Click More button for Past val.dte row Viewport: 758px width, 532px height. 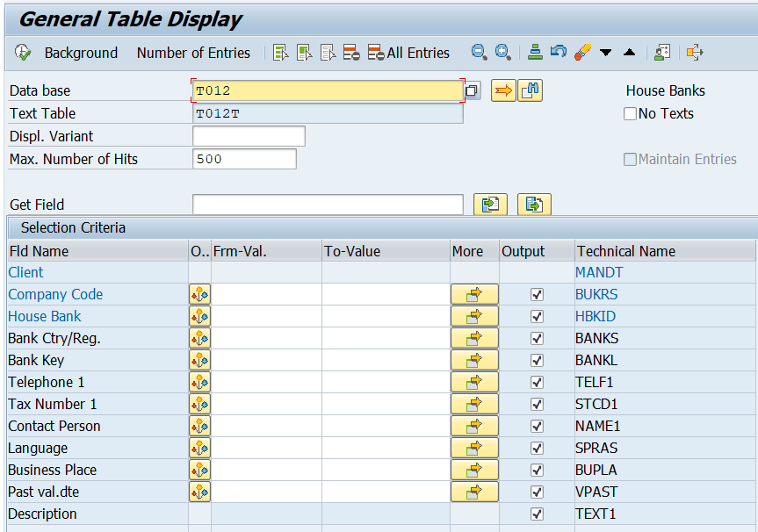474,492
